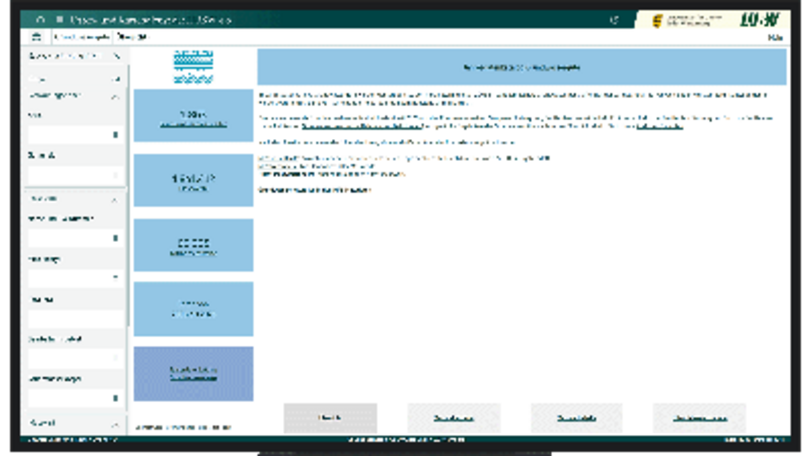810x456 pixels.
Task: Open the menu icon beside the home icon
Action: (59, 19)
